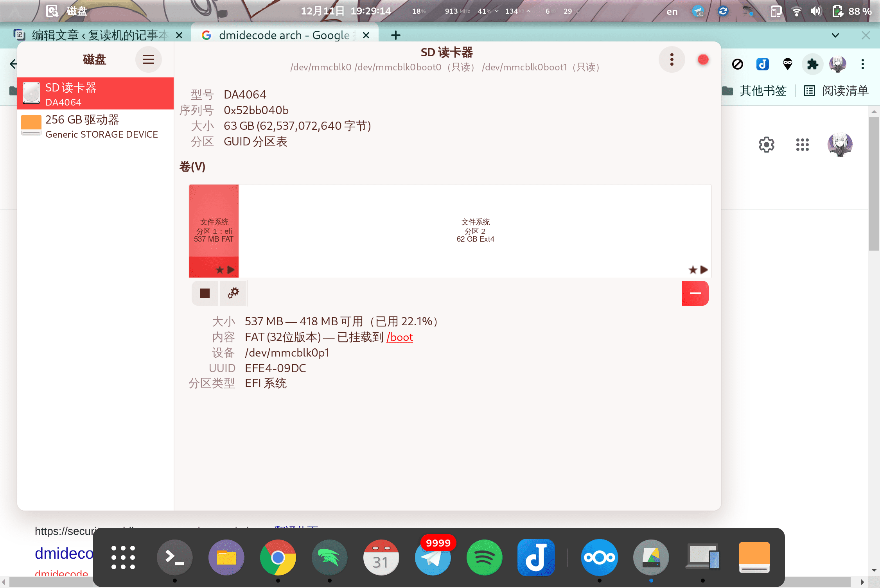This screenshot has height=588, width=880.
Task: Open the drive options kebab menu
Action: click(x=672, y=60)
